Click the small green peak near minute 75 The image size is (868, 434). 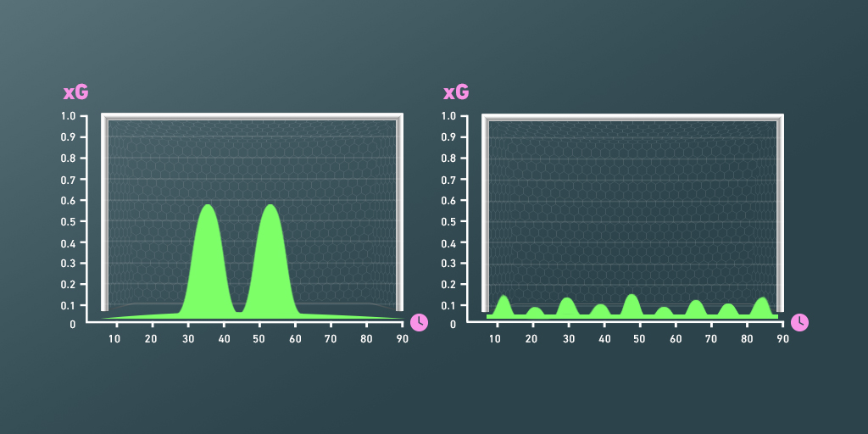(x=728, y=310)
